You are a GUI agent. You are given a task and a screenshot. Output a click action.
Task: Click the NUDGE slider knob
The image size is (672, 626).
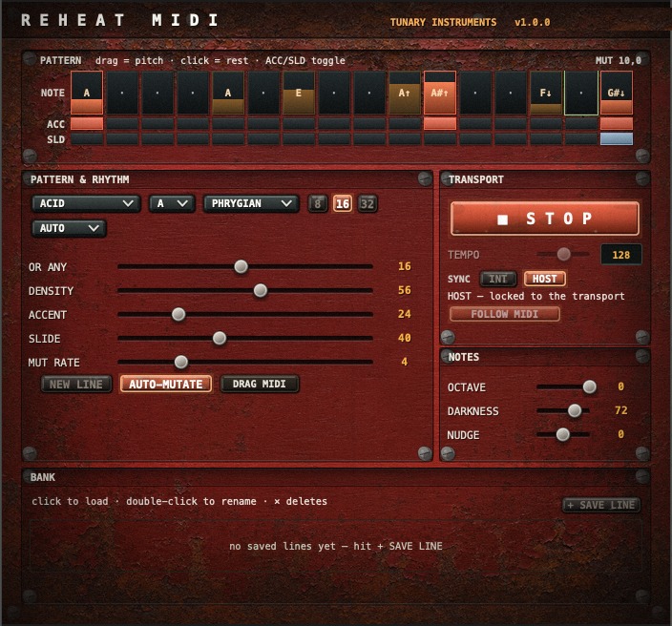pyautogui.click(x=563, y=434)
